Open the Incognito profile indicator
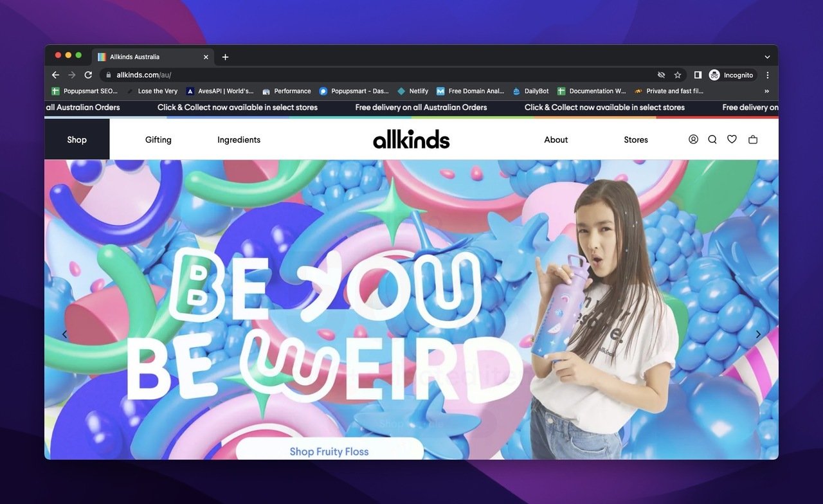Screen dimensions: 823x504 click(731, 75)
